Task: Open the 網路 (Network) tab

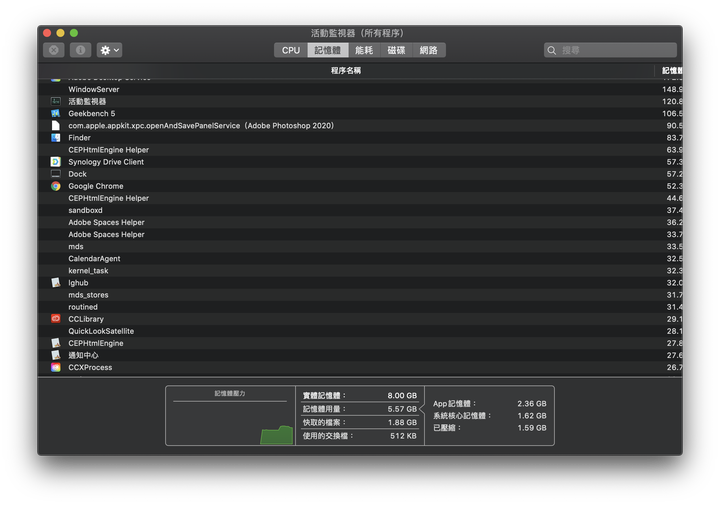Action: [429, 50]
